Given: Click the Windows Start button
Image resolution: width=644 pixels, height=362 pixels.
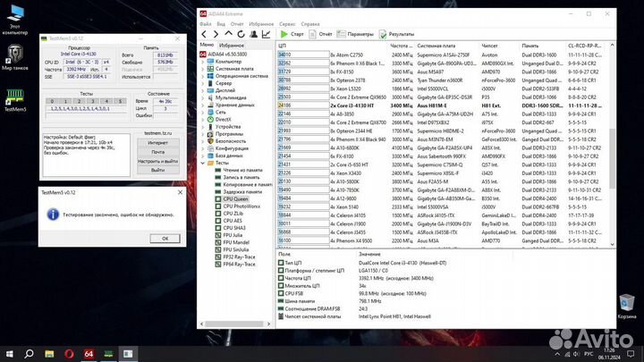Looking at the screenshot, I should pos(9,353).
